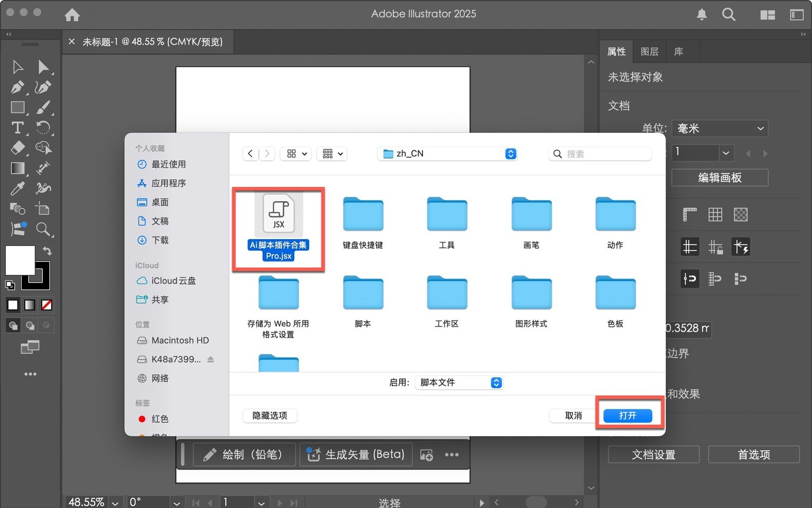Click the 文档设置 button
The height and width of the screenshot is (508, 812).
654,455
